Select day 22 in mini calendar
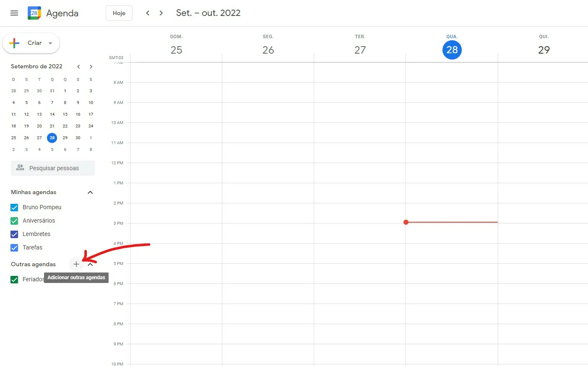Screen dimensions: 588x366 65,126
